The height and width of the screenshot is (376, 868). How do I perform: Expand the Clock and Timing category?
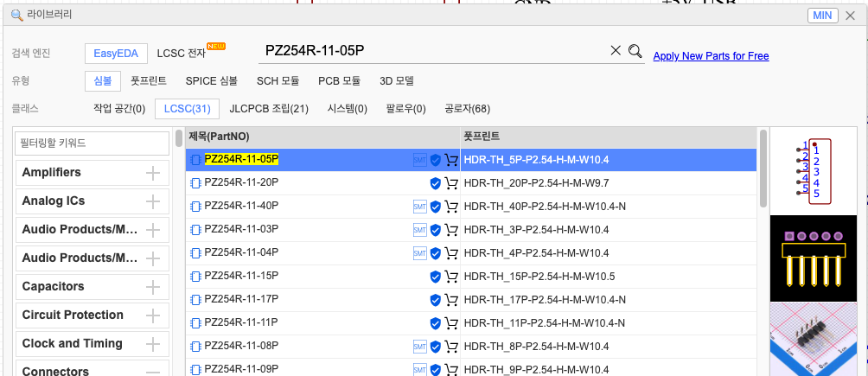tap(153, 344)
